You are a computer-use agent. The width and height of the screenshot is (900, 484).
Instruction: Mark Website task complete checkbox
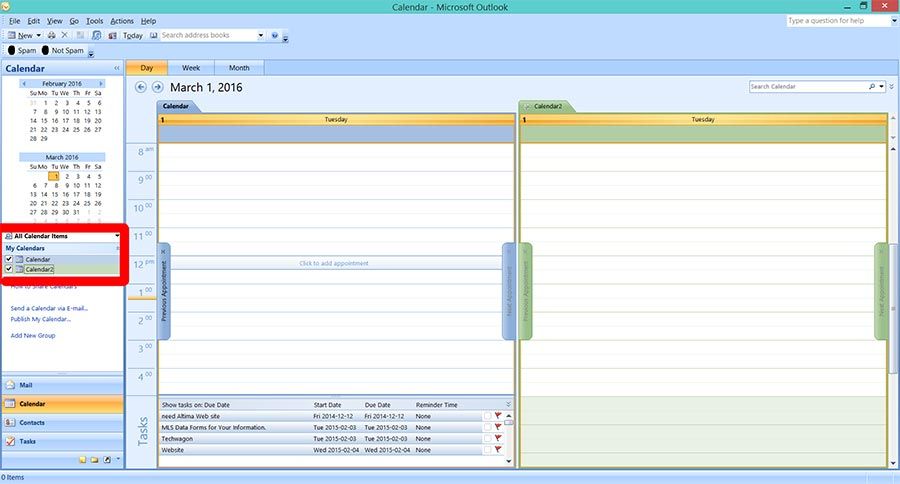(487, 450)
